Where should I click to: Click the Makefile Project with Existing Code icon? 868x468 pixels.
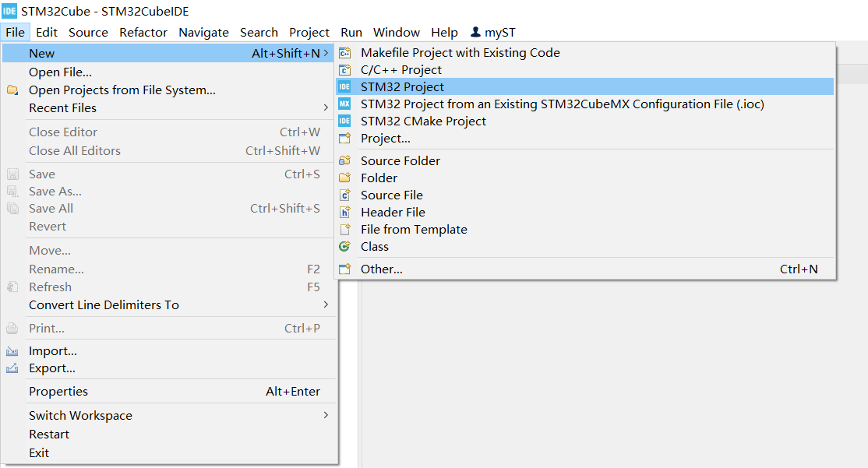coord(345,52)
